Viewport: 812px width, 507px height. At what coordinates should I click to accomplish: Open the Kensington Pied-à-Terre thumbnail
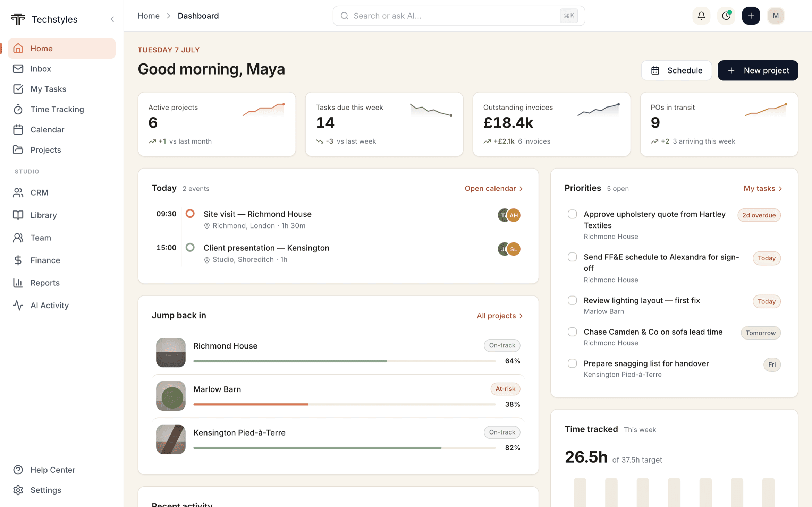[171, 439]
